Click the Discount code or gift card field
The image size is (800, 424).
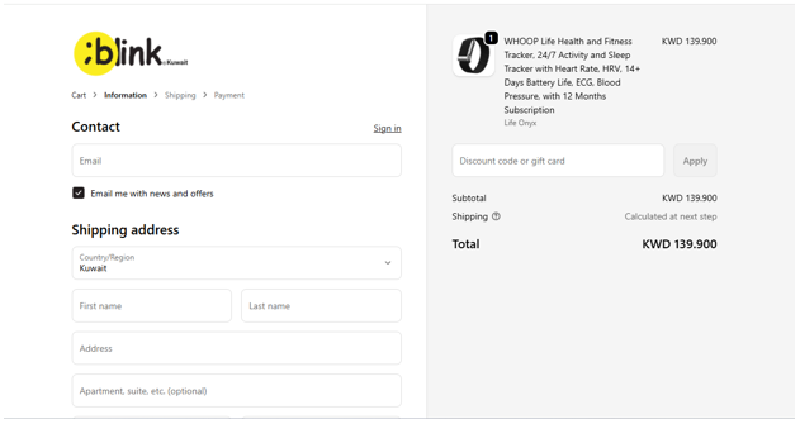[557, 161]
